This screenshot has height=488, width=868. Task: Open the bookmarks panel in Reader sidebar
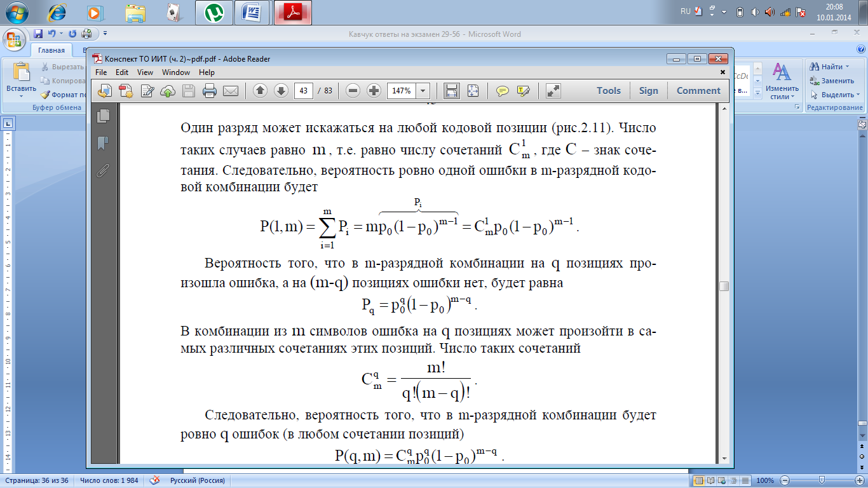click(103, 143)
